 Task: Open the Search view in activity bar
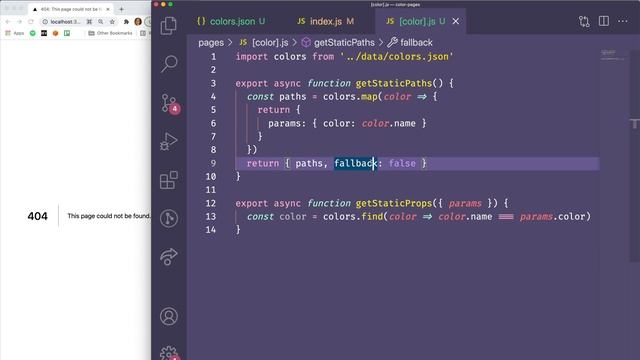[169, 64]
